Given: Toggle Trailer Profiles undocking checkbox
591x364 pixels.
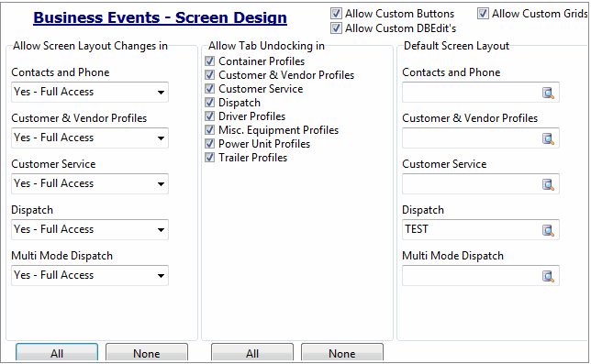Looking at the screenshot, I should coord(210,158).
